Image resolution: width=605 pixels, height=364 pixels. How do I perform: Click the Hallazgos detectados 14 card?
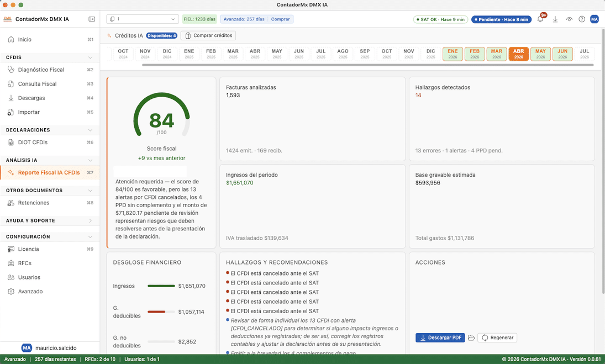click(502, 119)
